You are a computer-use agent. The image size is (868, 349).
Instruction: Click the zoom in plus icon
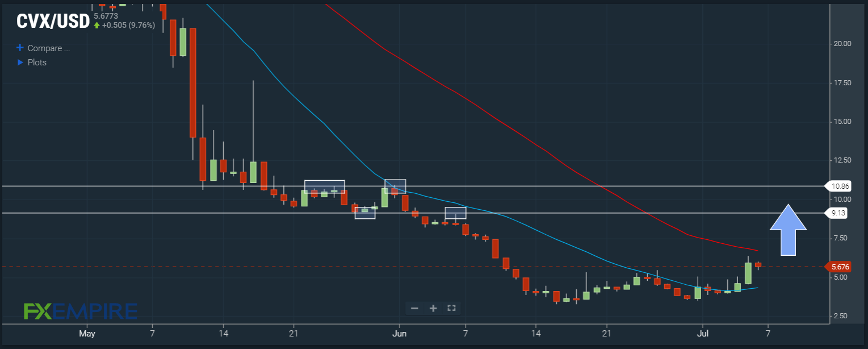point(433,308)
